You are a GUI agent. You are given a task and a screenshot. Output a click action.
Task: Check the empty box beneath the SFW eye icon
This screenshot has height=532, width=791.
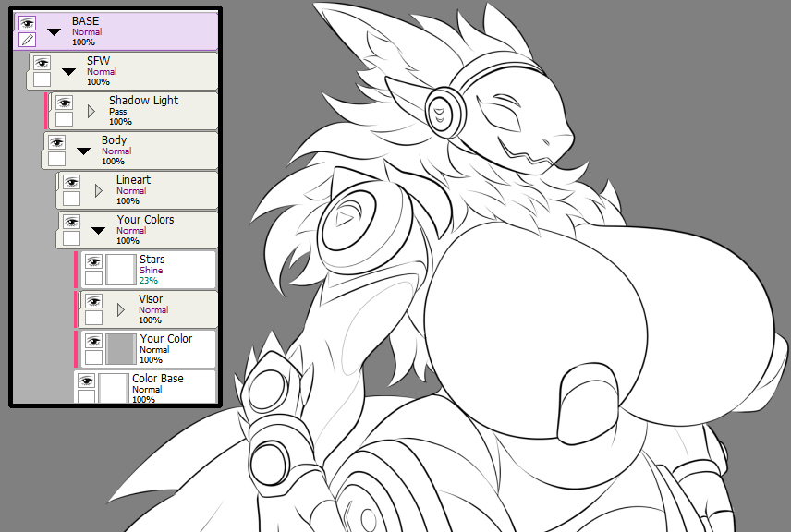[42, 79]
